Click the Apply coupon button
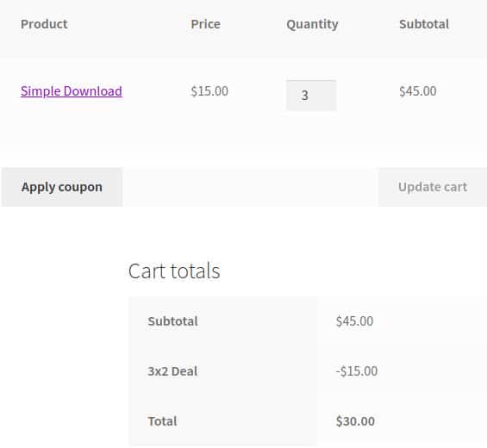Image resolution: width=487 pixels, height=448 pixels. tap(62, 187)
